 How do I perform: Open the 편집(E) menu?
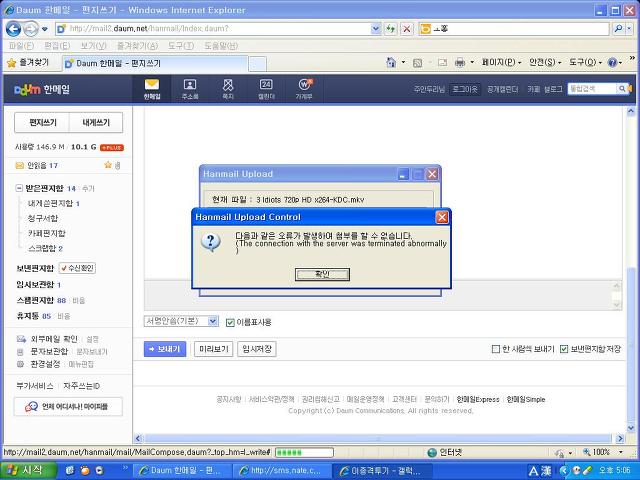(57, 46)
